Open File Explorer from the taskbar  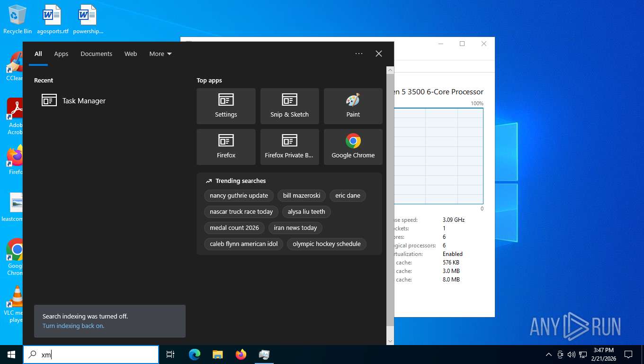[x=217, y=355]
